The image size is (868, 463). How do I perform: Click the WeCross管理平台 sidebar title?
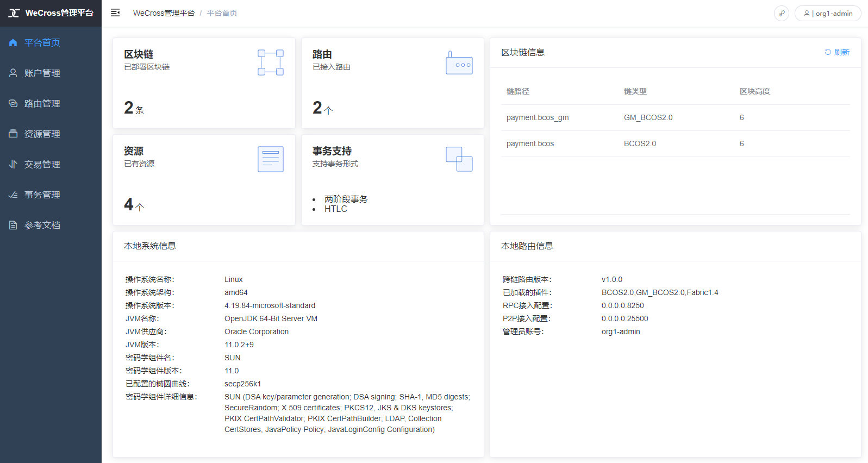click(x=59, y=13)
